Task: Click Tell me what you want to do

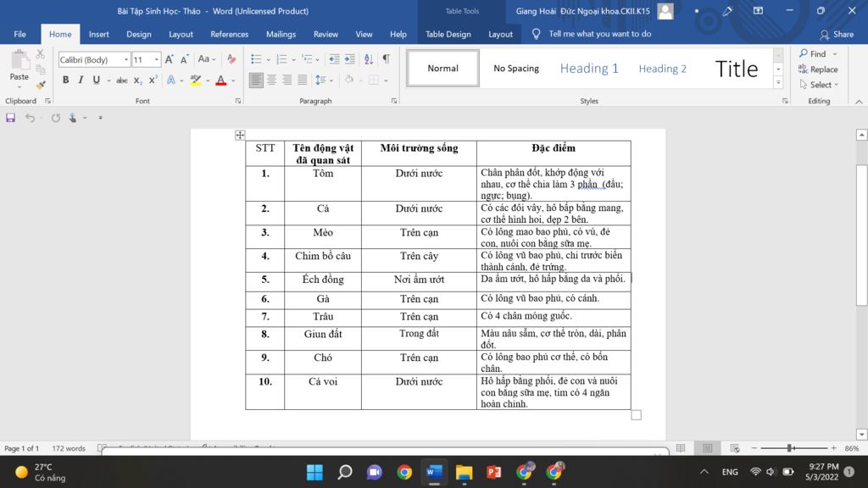Action: 599,34
